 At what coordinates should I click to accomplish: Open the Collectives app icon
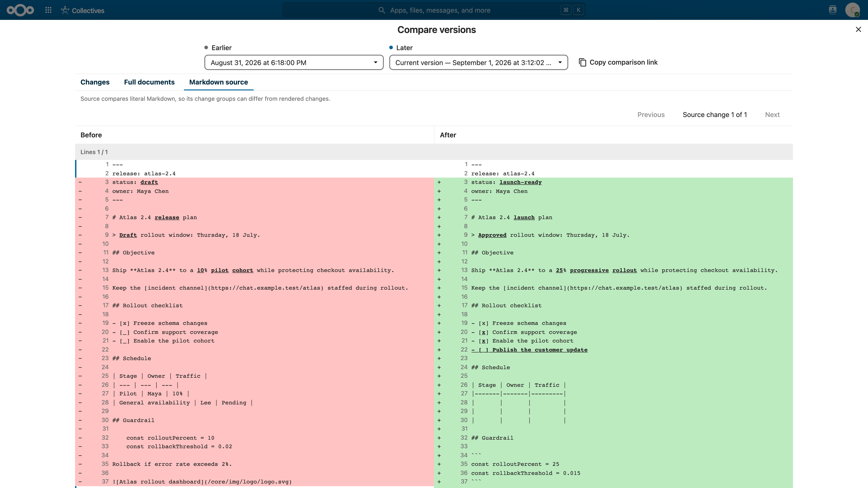coord(65,10)
